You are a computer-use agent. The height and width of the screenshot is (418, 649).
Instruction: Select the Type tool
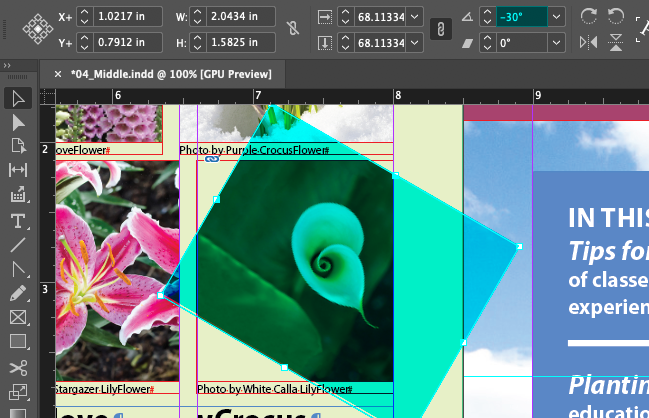click(x=18, y=221)
